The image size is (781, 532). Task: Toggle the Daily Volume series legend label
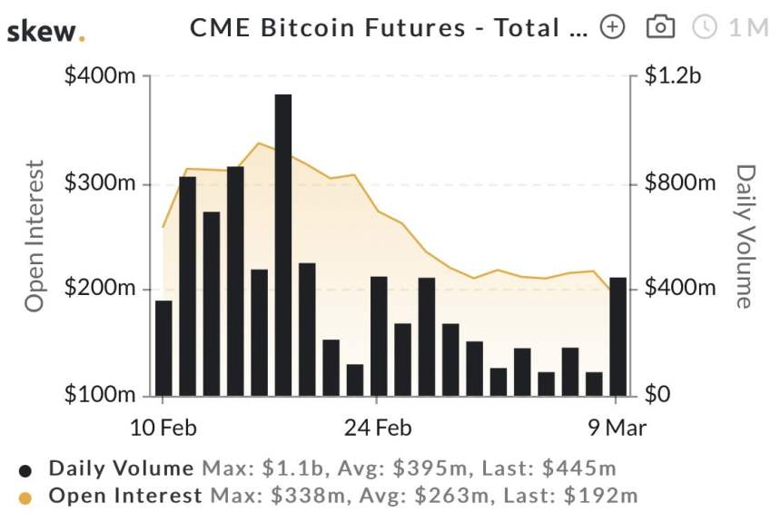(121, 468)
